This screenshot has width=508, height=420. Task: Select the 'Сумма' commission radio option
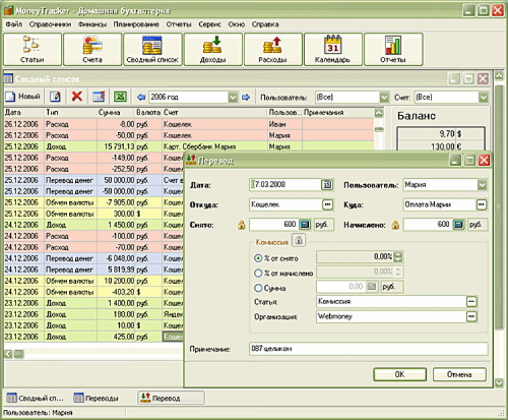click(x=258, y=287)
